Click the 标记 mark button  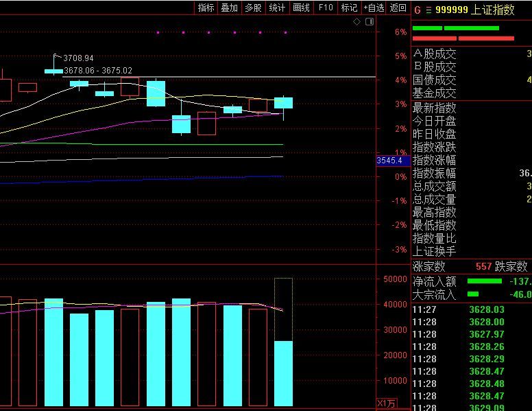349,8
